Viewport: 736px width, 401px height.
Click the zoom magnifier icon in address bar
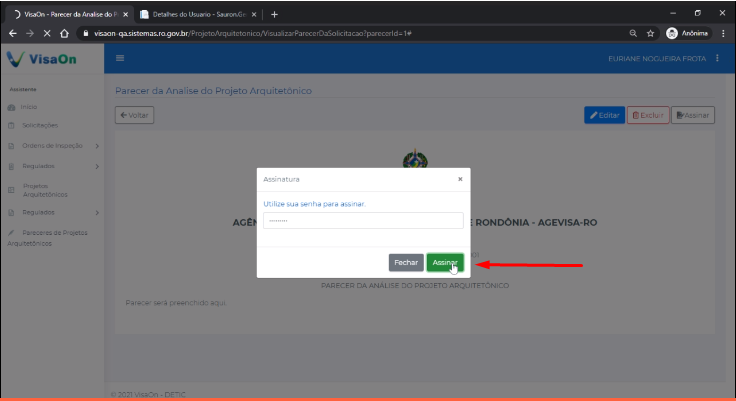[x=633, y=33]
